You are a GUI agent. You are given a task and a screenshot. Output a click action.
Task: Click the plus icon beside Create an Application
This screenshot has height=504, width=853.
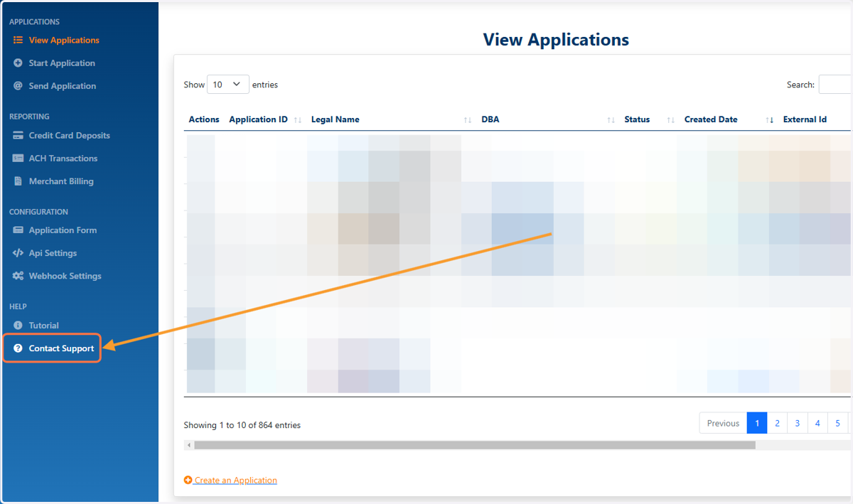188,481
